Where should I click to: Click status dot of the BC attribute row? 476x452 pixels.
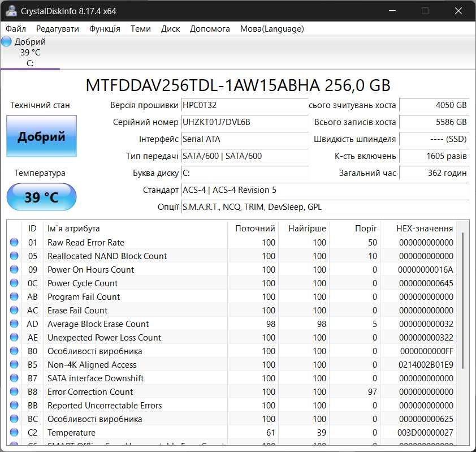(x=14, y=419)
